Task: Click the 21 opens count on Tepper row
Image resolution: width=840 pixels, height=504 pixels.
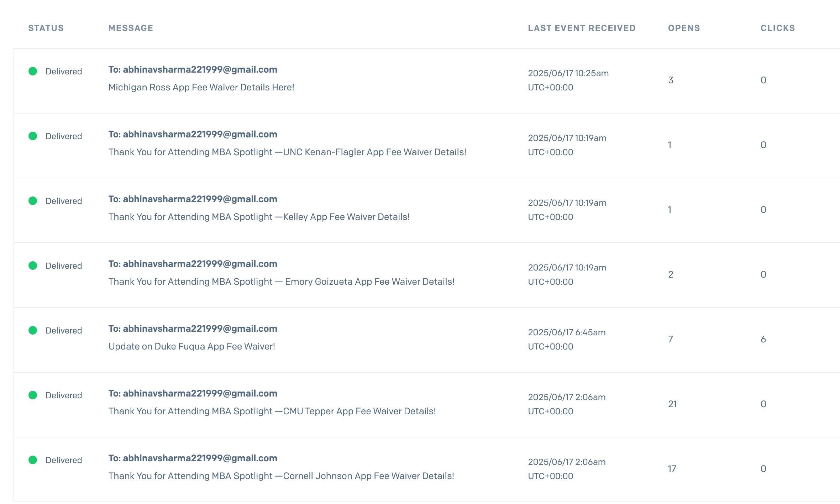Action: (672, 404)
